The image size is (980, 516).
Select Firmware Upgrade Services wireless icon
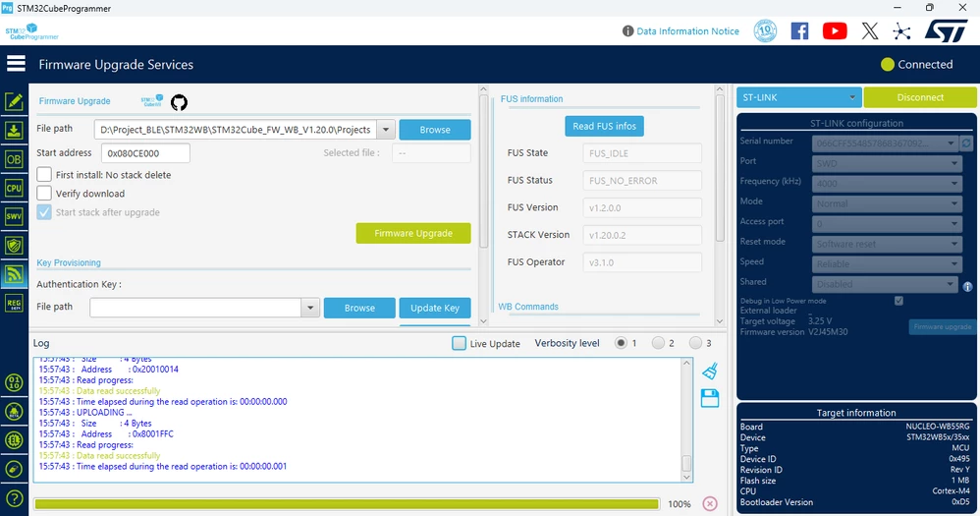(x=14, y=274)
